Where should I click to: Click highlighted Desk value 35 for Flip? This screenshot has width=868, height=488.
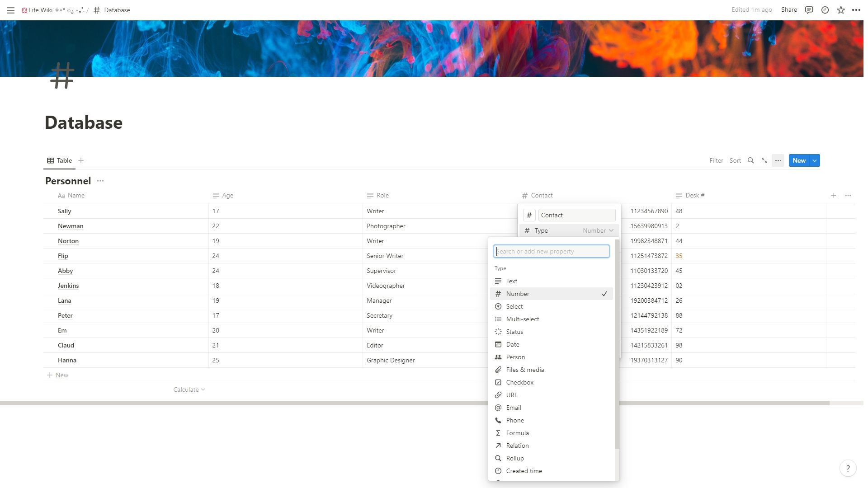679,255
